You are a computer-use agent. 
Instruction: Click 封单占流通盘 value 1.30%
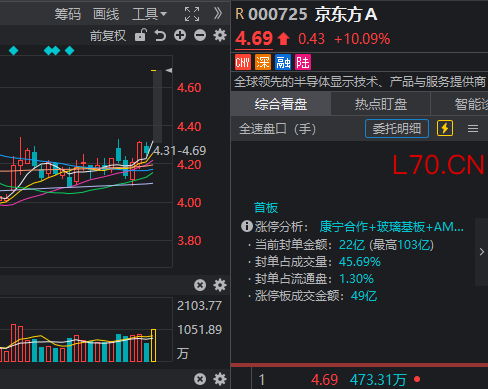point(356,279)
